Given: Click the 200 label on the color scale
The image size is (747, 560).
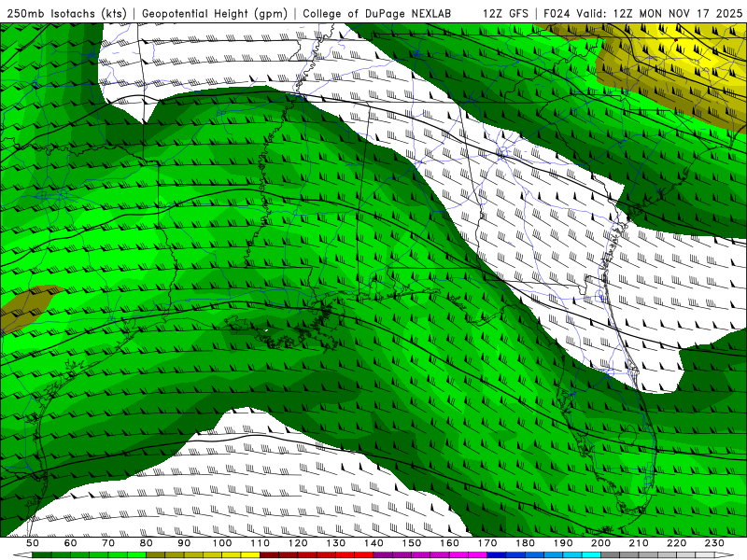Looking at the screenshot, I should pos(600,543).
